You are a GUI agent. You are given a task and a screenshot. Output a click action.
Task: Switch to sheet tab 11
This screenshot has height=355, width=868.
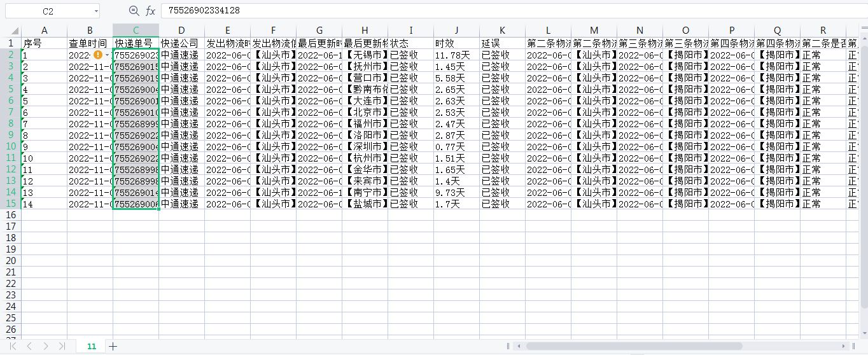(x=92, y=346)
